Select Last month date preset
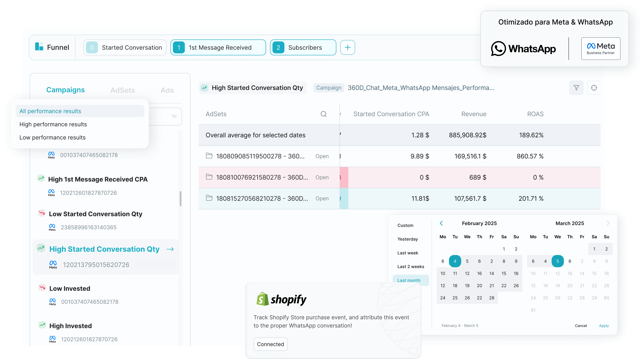 pyautogui.click(x=411, y=280)
